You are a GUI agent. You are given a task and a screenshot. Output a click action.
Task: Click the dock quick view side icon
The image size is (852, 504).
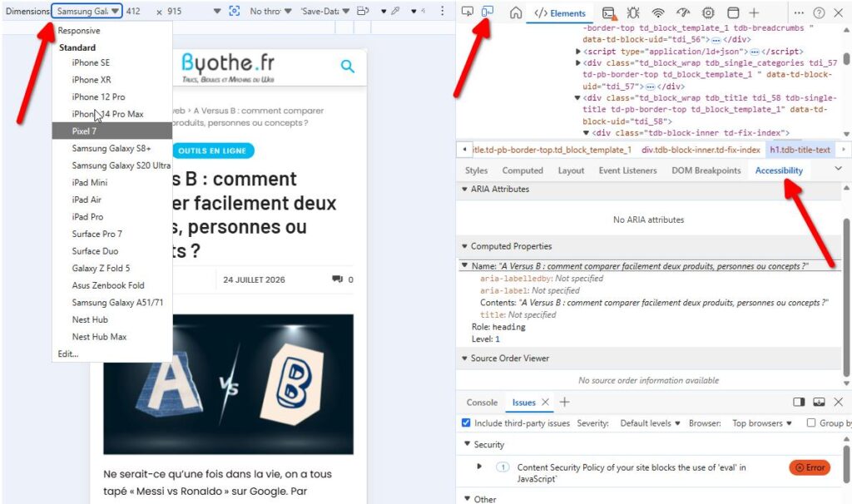[799, 402]
